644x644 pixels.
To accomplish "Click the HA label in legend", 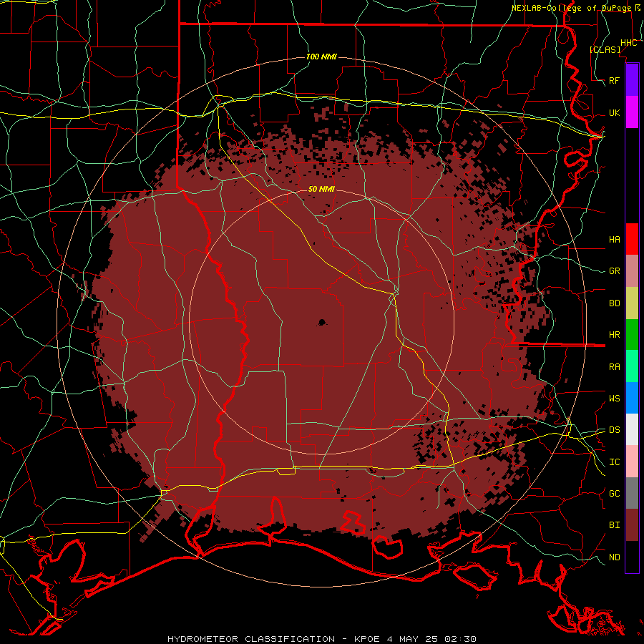I will pyautogui.click(x=615, y=239).
